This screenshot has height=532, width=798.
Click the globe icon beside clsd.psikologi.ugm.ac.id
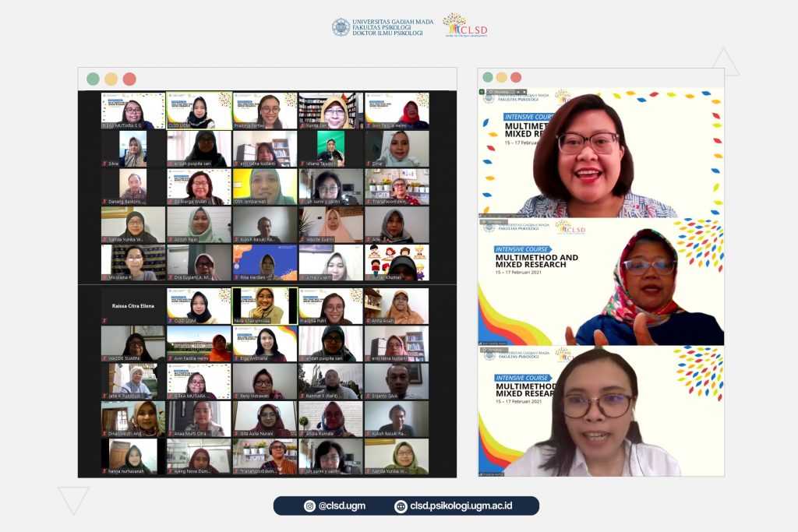(x=401, y=506)
